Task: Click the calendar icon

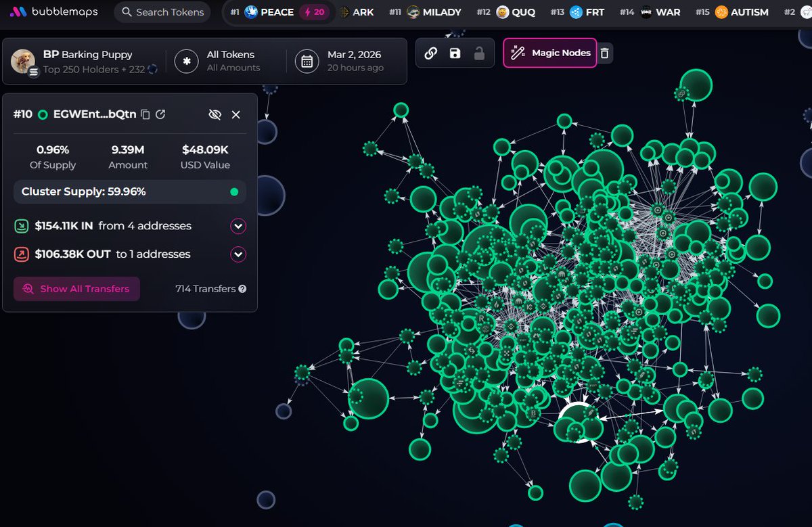Action: point(307,62)
